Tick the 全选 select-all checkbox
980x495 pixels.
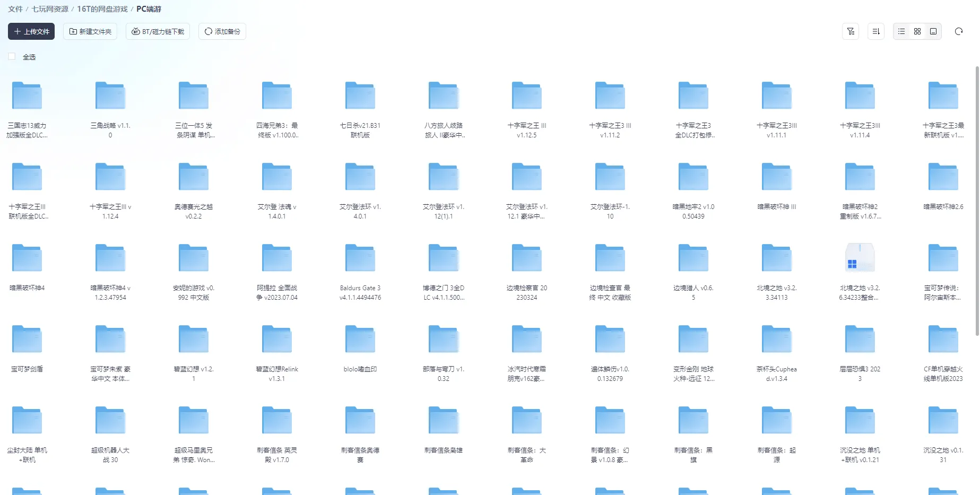pyautogui.click(x=12, y=56)
